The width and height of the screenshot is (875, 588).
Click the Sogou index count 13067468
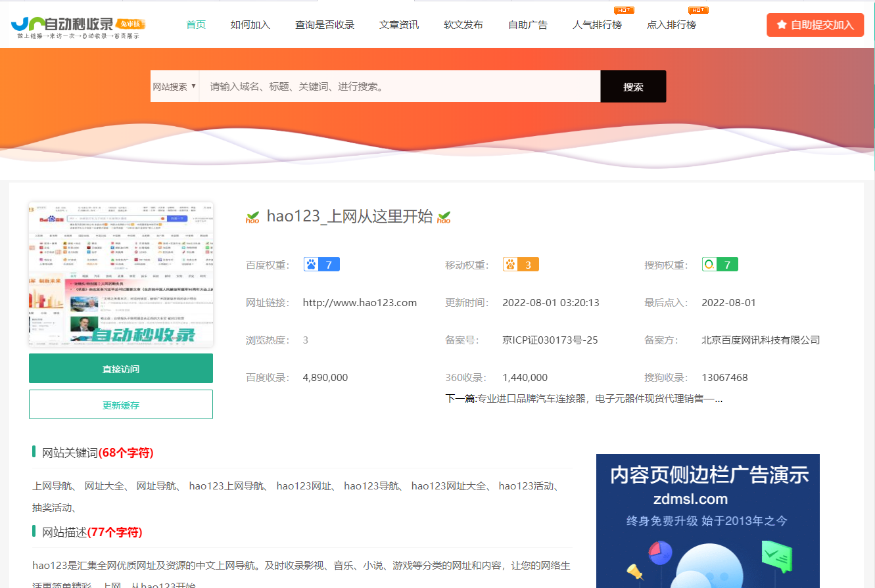[x=724, y=378]
